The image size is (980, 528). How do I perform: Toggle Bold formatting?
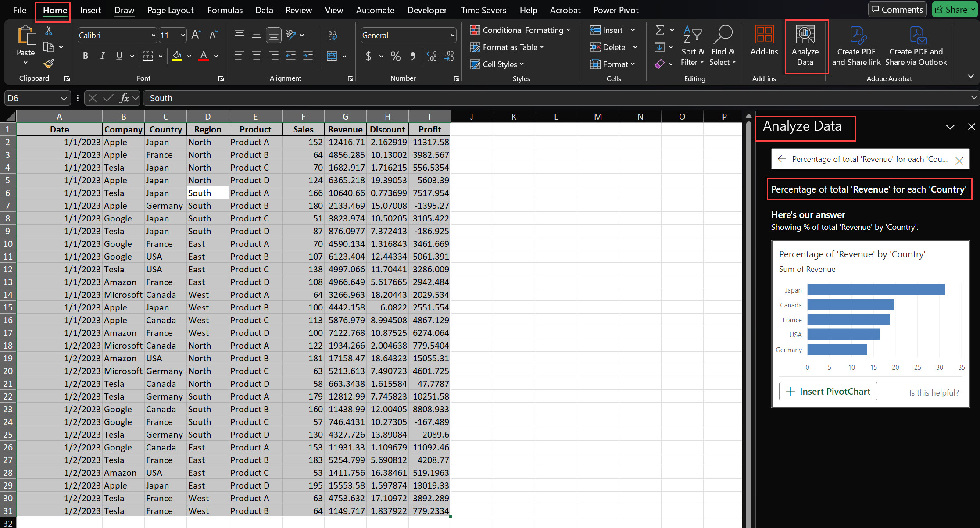click(86, 56)
